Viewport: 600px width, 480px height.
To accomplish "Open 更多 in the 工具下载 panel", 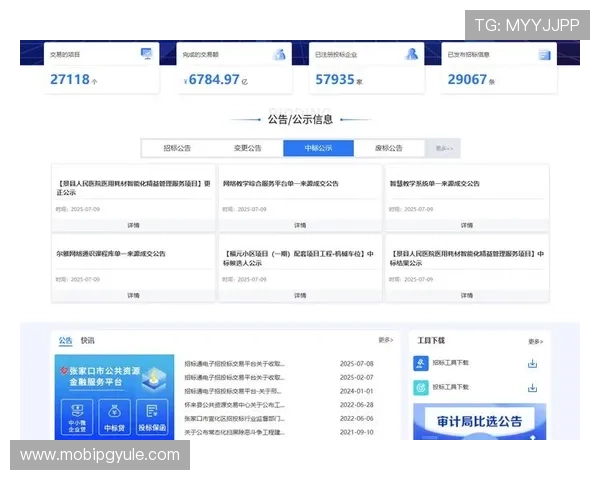I will click(535, 341).
